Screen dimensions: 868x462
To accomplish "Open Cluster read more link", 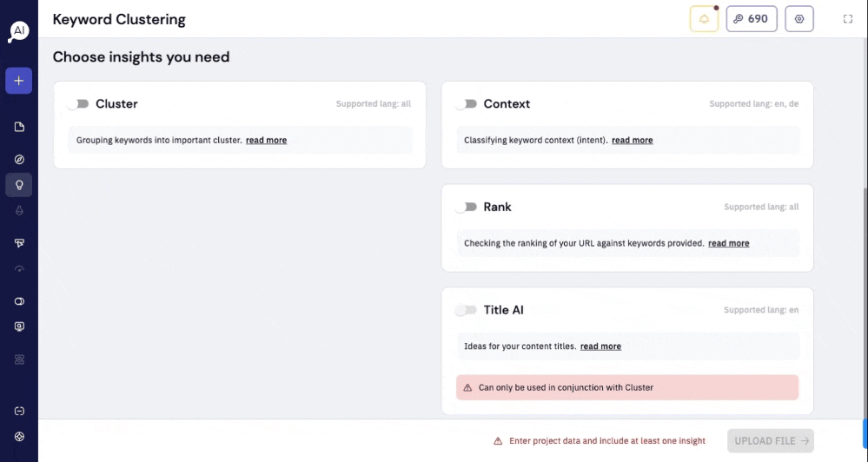I will [x=266, y=140].
